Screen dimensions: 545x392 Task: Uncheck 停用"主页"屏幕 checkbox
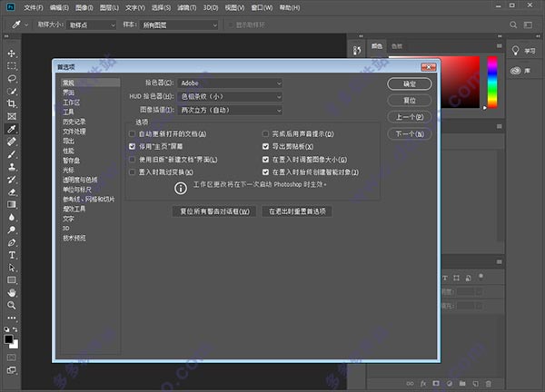pyautogui.click(x=132, y=146)
